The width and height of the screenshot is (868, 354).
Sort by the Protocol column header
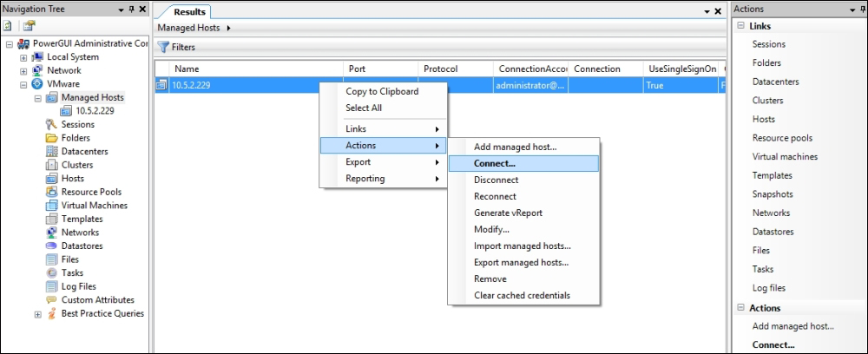[x=456, y=69]
